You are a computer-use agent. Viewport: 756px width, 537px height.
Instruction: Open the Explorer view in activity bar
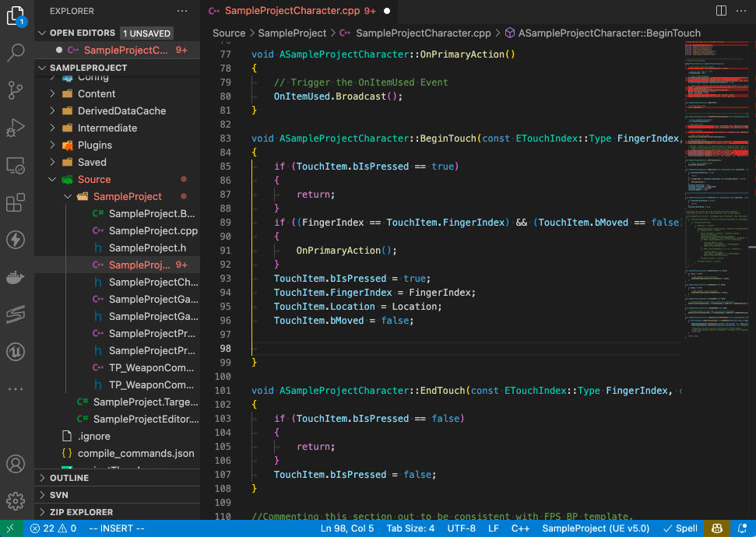[16, 16]
